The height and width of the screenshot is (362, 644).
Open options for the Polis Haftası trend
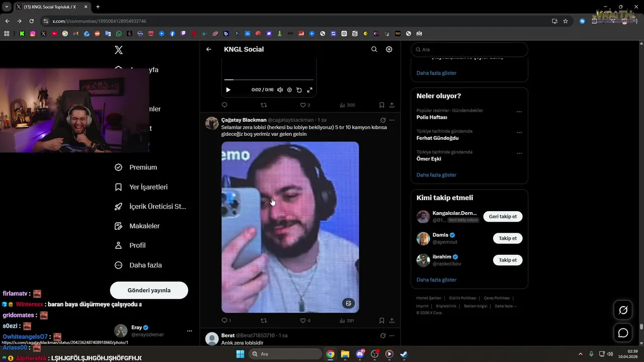pos(519,112)
